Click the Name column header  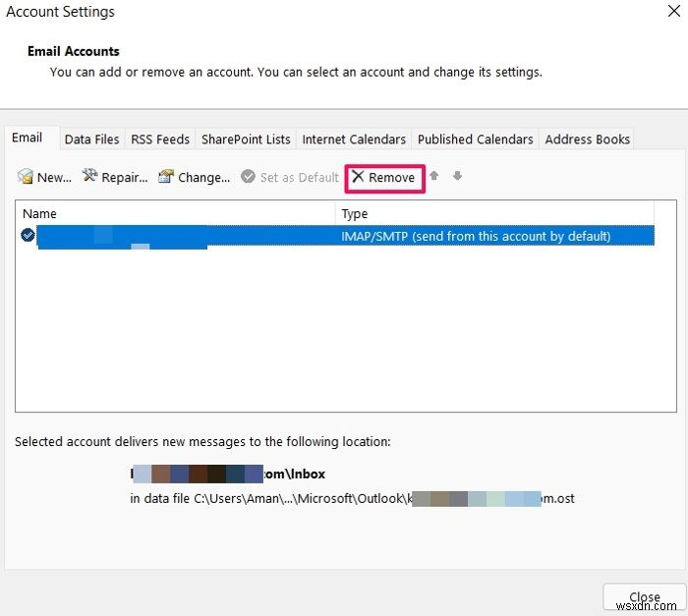click(x=39, y=213)
